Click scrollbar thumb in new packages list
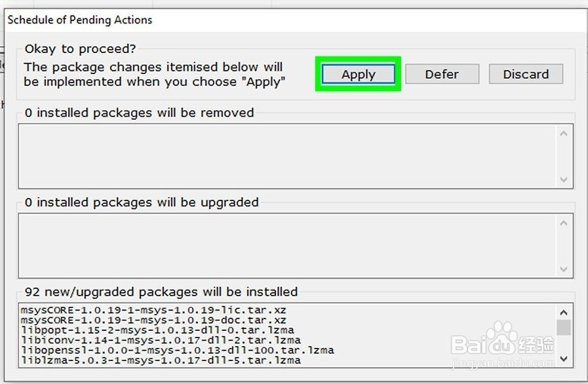This screenshot has height=384, width=588. (x=564, y=328)
